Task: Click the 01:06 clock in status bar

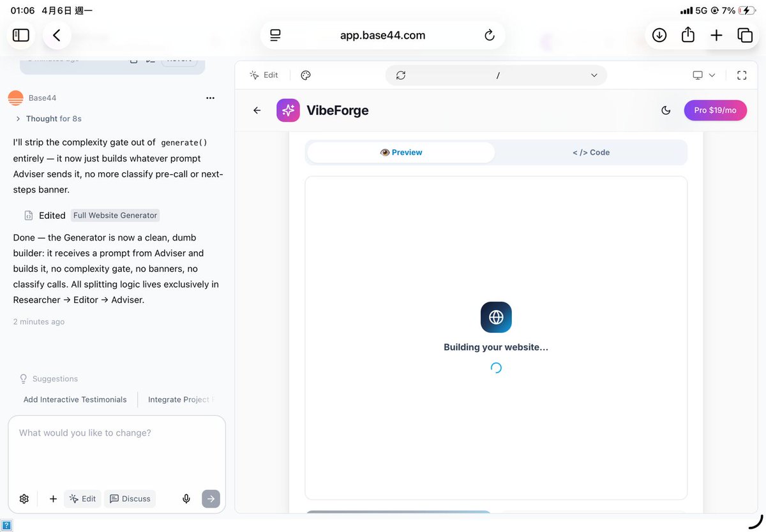Action: point(22,10)
